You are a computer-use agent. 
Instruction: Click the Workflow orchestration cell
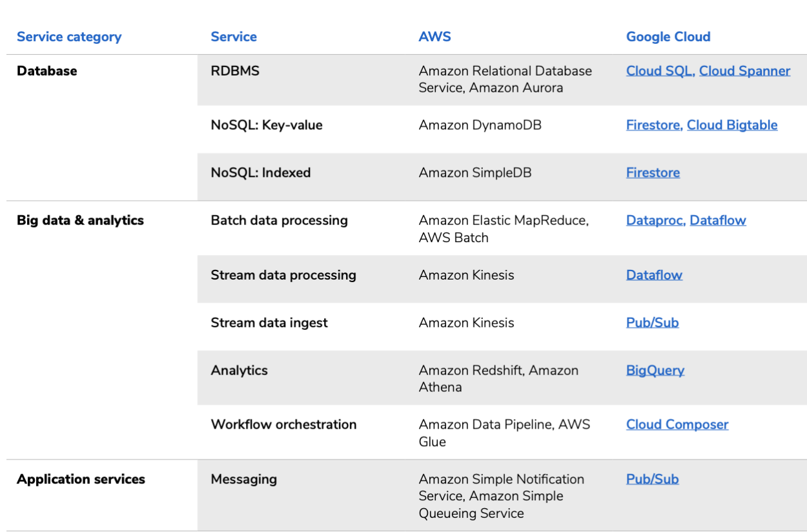(283, 425)
